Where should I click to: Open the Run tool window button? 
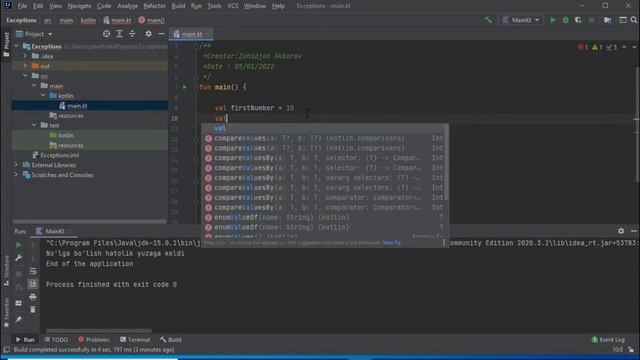25,340
